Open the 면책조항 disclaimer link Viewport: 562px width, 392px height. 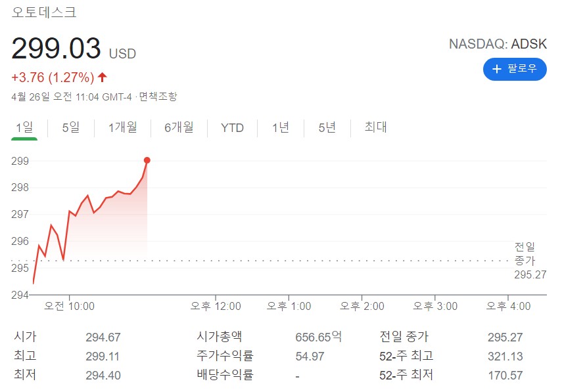(x=158, y=97)
